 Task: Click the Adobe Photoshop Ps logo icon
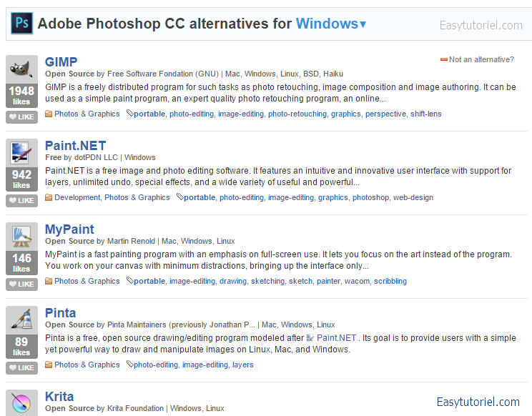click(x=22, y=24)
